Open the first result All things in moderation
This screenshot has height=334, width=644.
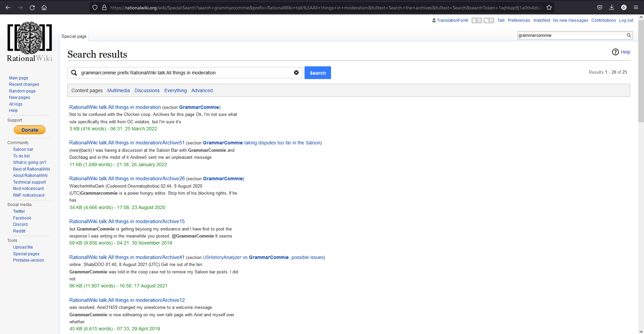point(115,107)
